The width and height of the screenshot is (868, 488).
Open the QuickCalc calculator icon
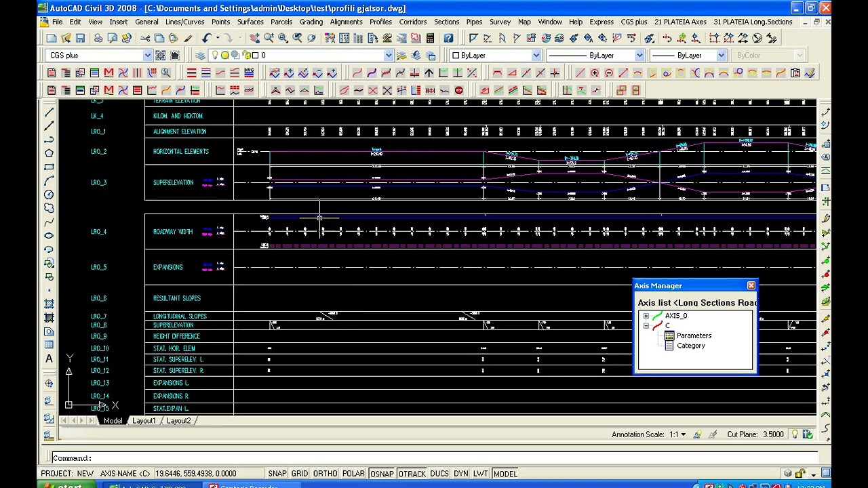(430, 38)
